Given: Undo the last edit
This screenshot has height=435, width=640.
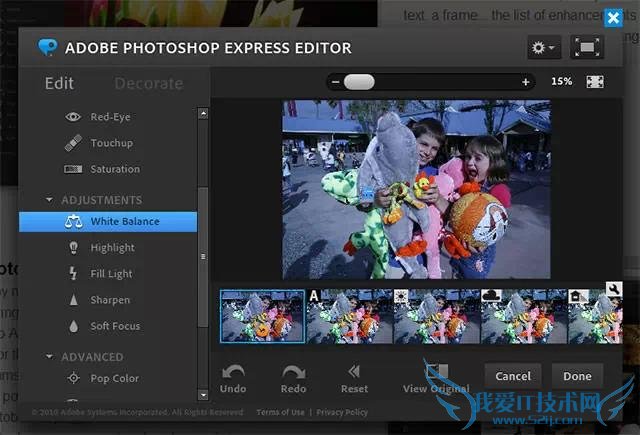Looking at the screenshot, I should pos(233,378).
